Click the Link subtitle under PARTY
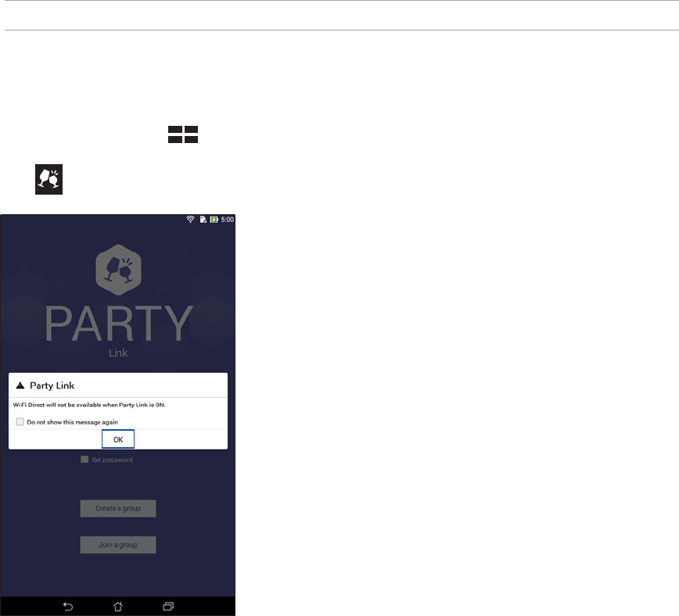Viewport: 679px width, 616px height. 118,353
